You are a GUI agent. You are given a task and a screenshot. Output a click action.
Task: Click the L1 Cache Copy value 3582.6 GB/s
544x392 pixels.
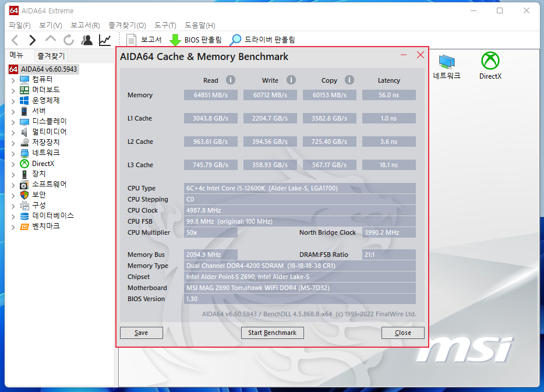tap(329, 118)
